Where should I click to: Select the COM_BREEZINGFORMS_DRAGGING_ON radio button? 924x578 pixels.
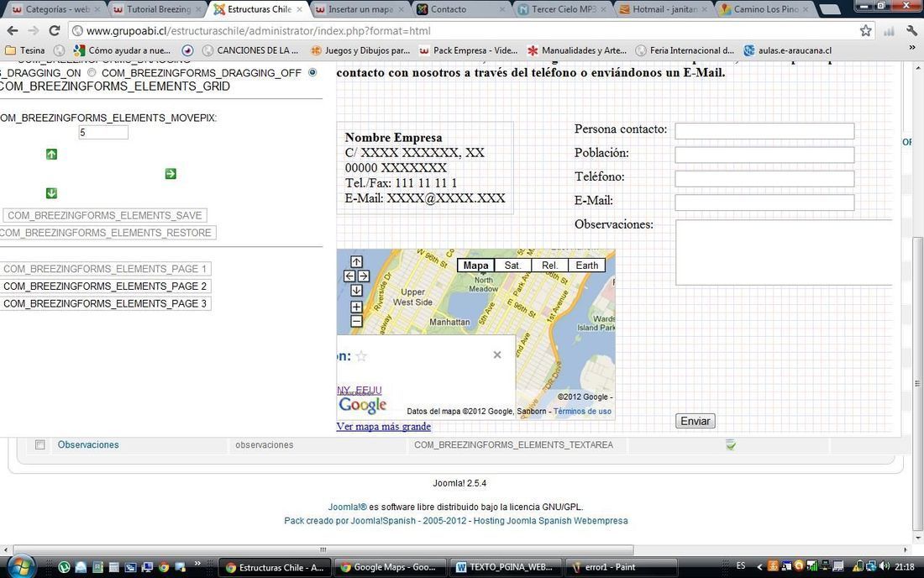click(92, 72)
